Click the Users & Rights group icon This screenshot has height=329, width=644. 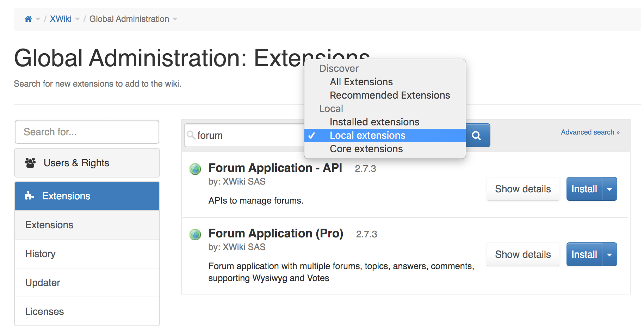(x=30, y=163)
